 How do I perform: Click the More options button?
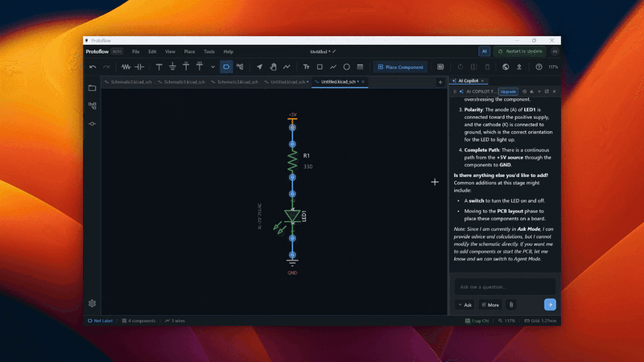(x=490, y=305)
